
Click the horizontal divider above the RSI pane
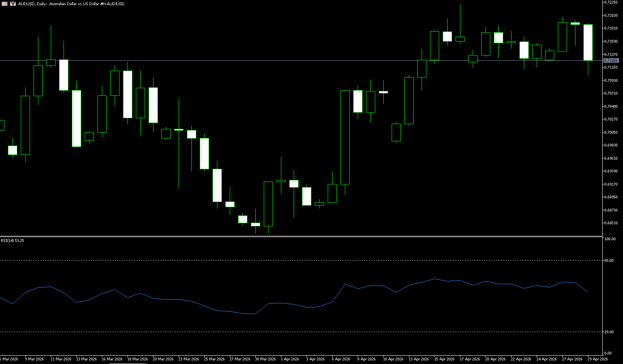point(300,237)
